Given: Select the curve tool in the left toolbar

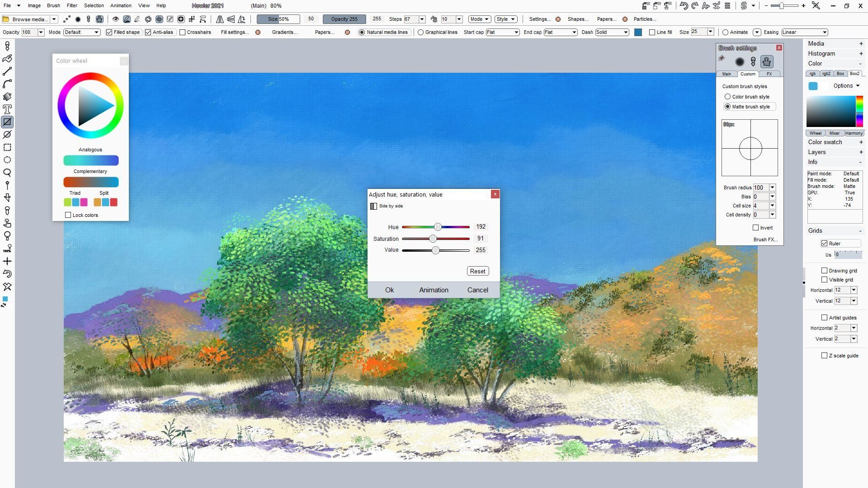Looking at the screenshot, I should (7, 84).
